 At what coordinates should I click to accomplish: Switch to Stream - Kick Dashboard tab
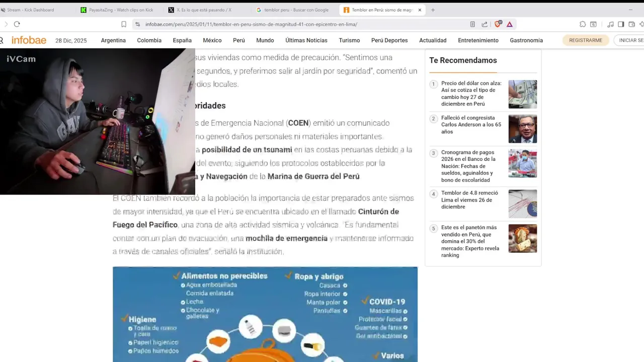[x=35, y=10]
